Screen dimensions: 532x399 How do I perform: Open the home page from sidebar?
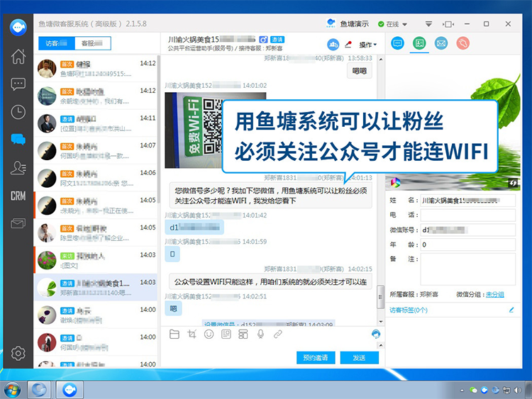click(18, 56)
